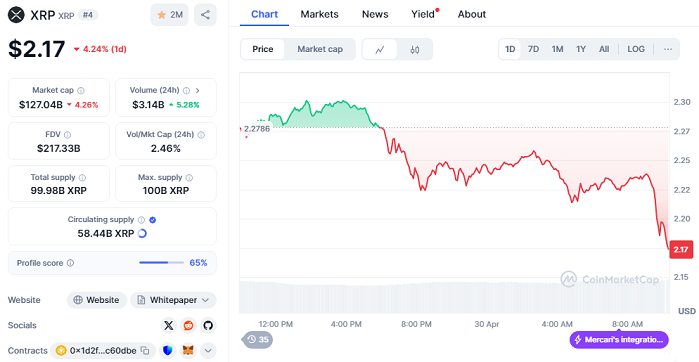Click the BNB chain icon in contract
The width and height of the screenshot is (699, 362).
click(x=61, y=351)
